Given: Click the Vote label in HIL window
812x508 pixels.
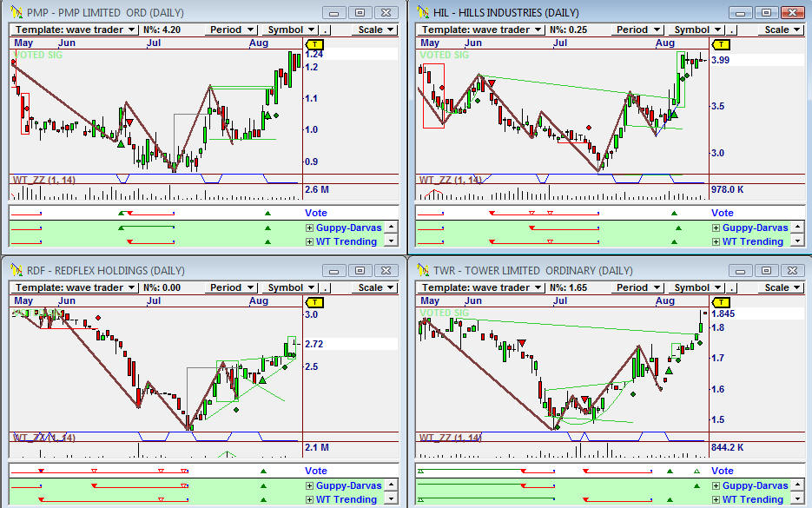Looking at the screenshot, I should tap(723, 213).
